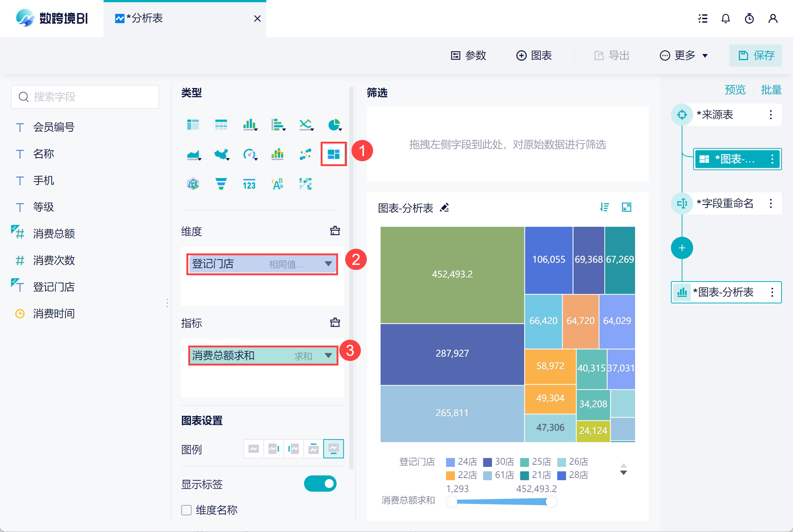Select the funnel chart type icon
Viewport: 793px width, 532px height.
click(221, 183)
